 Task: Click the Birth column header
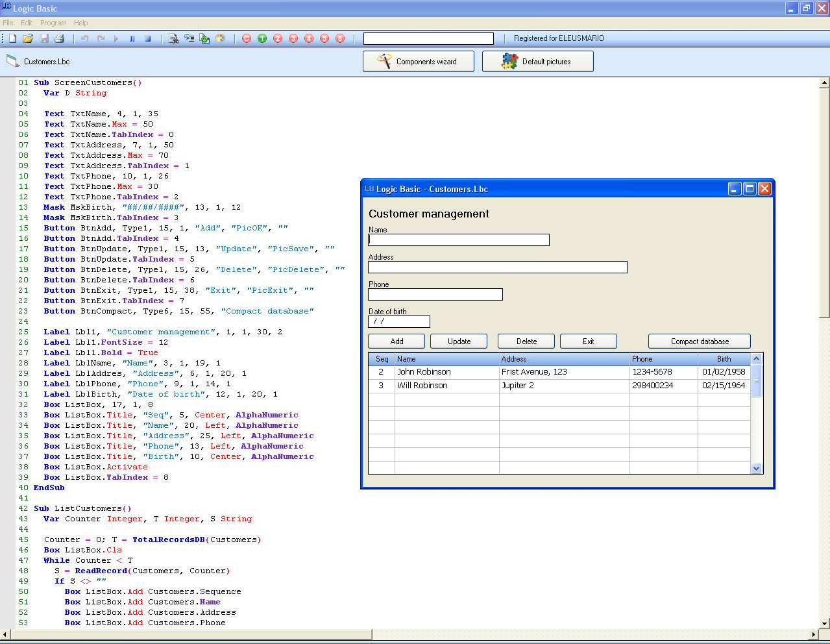724,359
